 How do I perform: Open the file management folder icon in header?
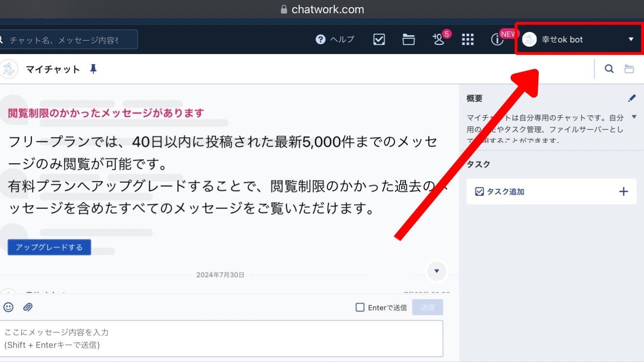(x=409, y=40)
